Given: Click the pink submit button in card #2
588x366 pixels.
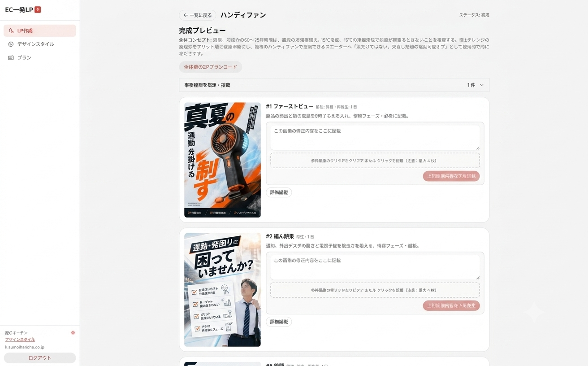Looking at the screenshot, I should [x=451, y=306].
